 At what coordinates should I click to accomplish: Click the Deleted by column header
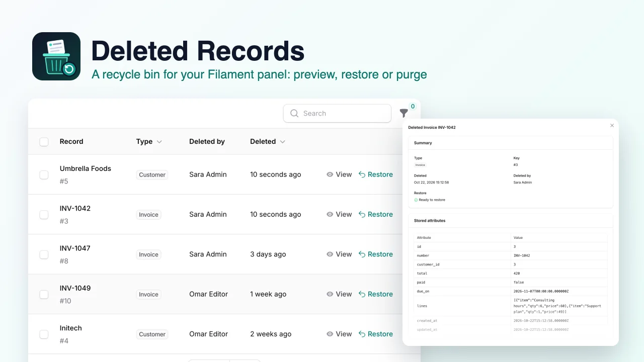coord(207,142)
